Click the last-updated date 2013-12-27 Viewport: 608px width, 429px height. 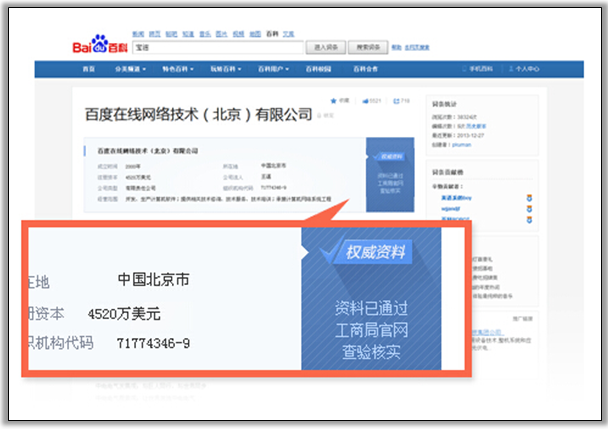pos(470,135)
